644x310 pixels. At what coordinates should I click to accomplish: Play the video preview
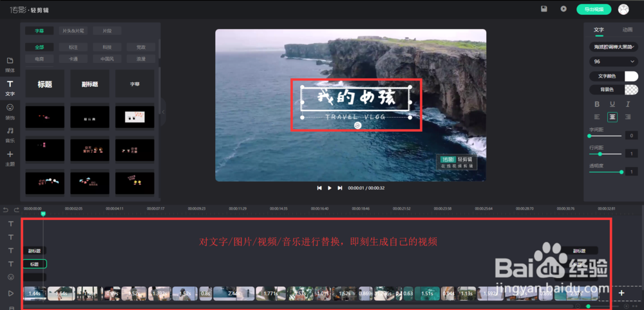click(x=329, y=188)
